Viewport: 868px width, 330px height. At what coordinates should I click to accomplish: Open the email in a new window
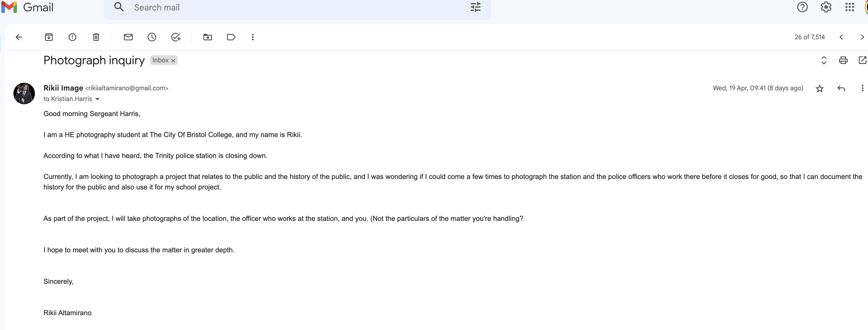click(862, 60)
